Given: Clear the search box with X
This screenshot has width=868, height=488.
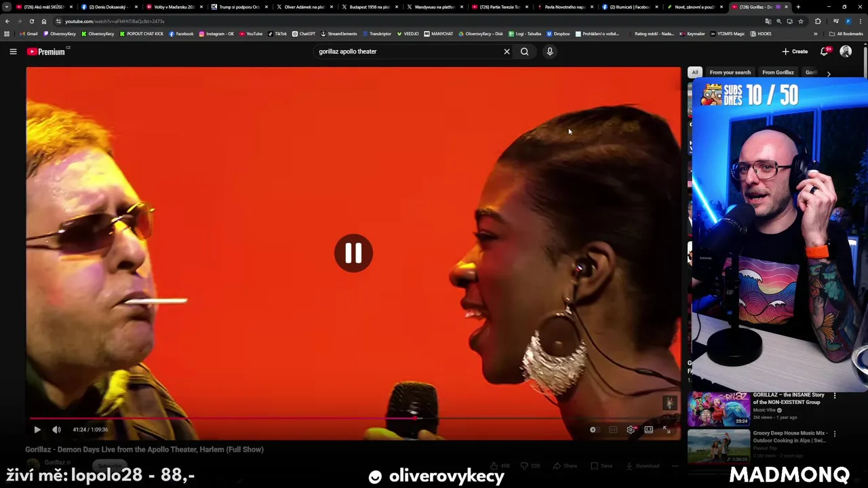Looking at the screenshot, I should click(507, 52).
